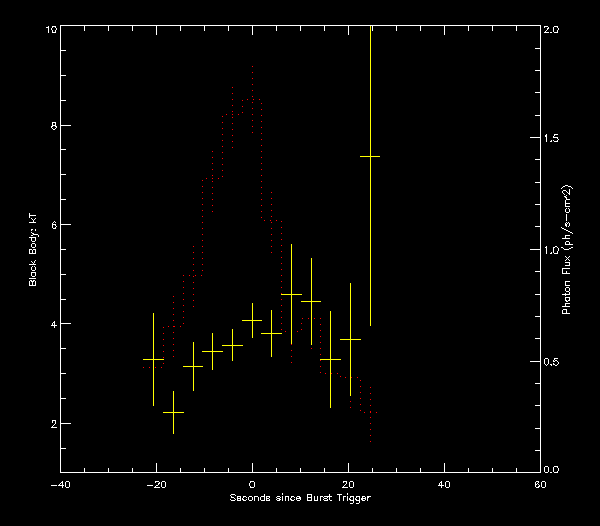Click the '-40' tick label on x-axis
This screenshot has height=526, width=600.
(59, 484)
